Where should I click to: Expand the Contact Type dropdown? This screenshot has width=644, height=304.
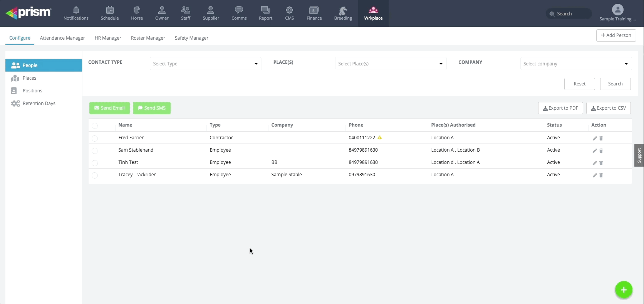(205, 64)
